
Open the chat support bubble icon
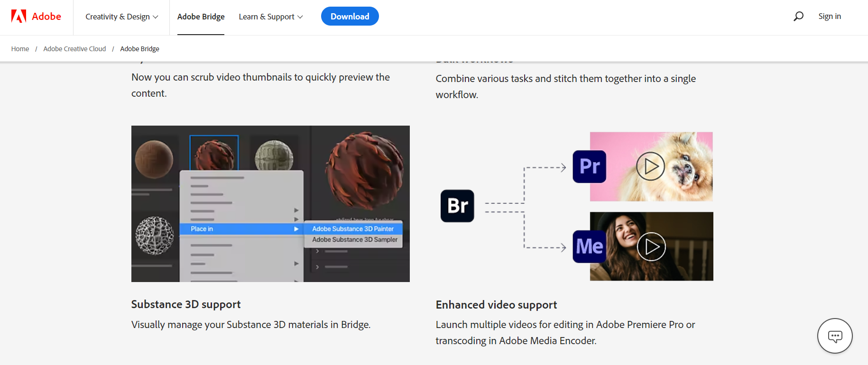pos(835,336)
